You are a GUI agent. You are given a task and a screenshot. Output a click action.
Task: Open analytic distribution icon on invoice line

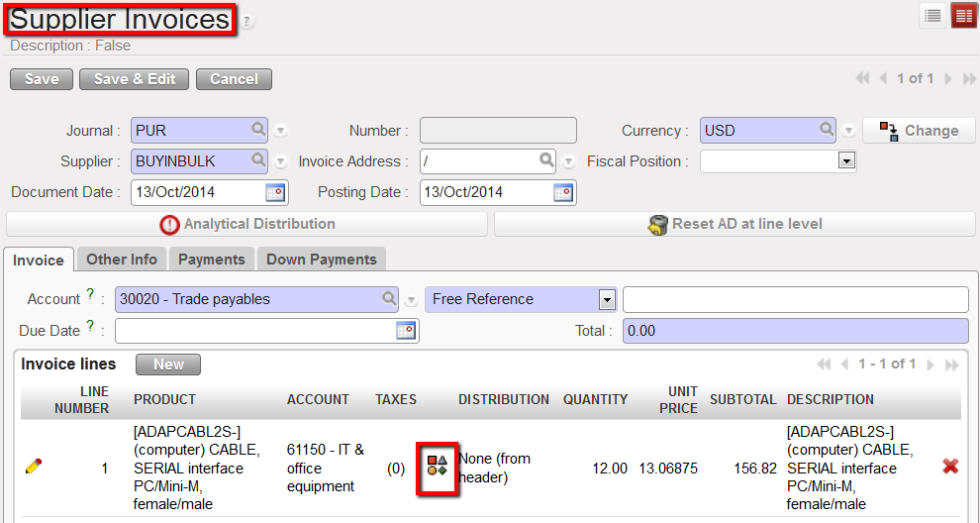click(437, 466)
